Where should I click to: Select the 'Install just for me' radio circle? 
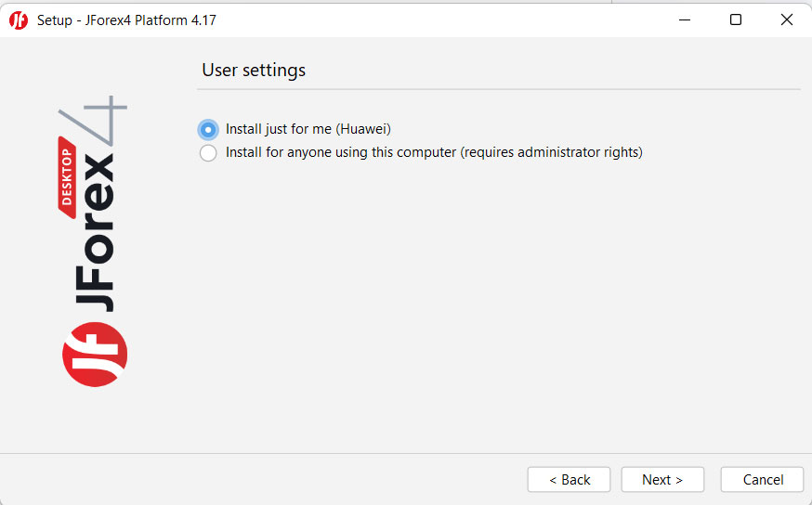pos(208,130)
